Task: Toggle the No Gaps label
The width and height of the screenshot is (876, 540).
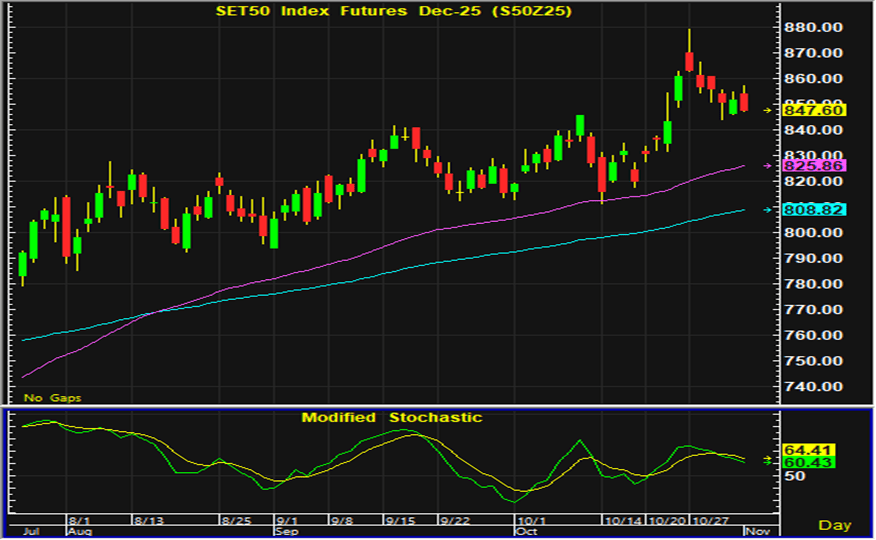Action: tap(52, 398)
